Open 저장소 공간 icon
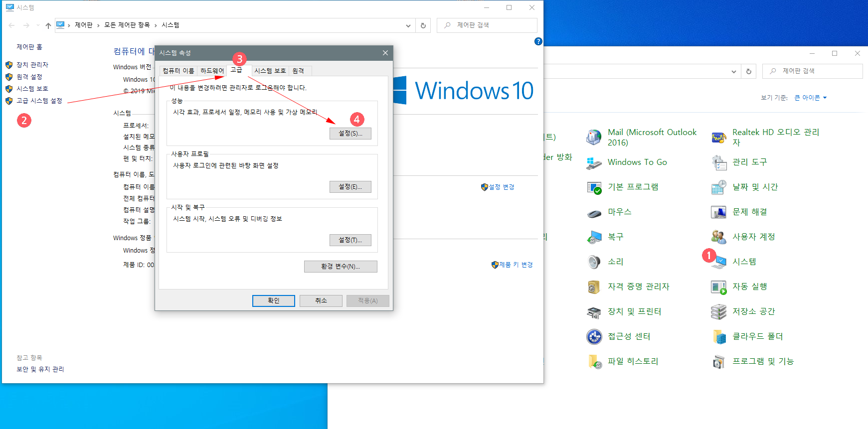The image size is (868, 429). pos(718,312)
